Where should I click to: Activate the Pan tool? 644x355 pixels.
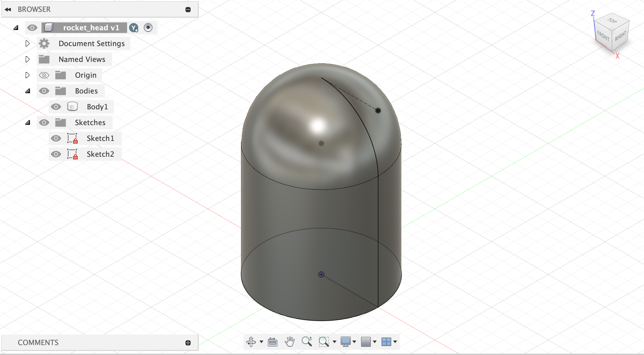click(290, 341)
